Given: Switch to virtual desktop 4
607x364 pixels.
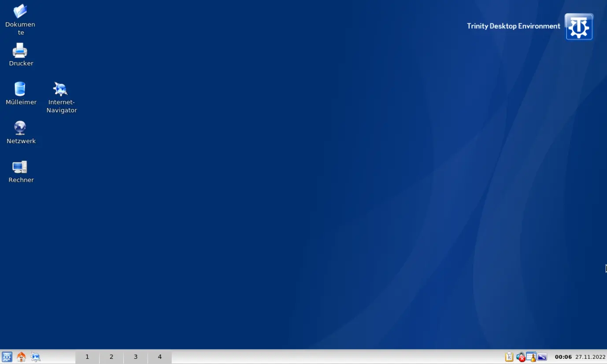Looking at the screenshot, I should pyautogui.click(x=159, y=357).
